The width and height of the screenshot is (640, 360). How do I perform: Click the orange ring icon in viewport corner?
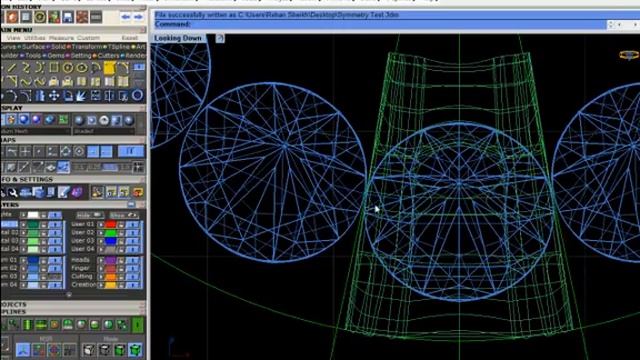pos(629,55)
